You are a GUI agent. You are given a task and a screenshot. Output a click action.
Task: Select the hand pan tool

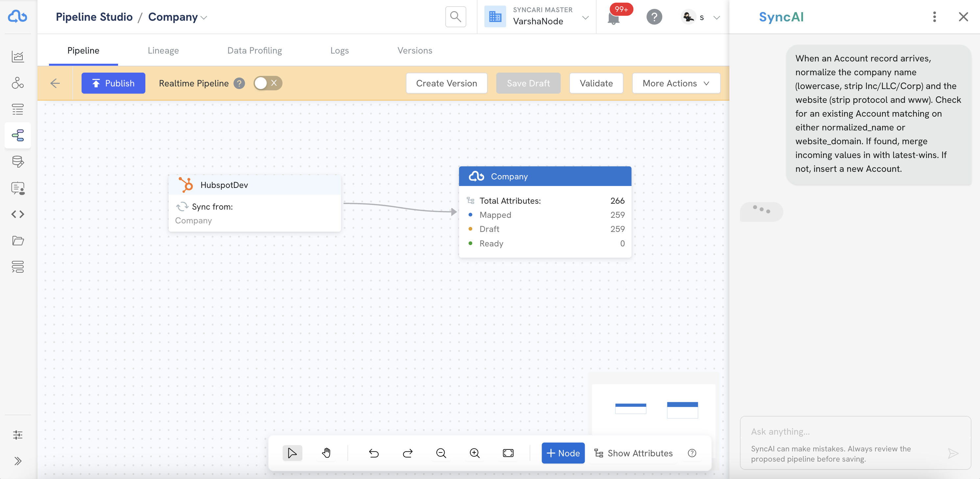326,453
